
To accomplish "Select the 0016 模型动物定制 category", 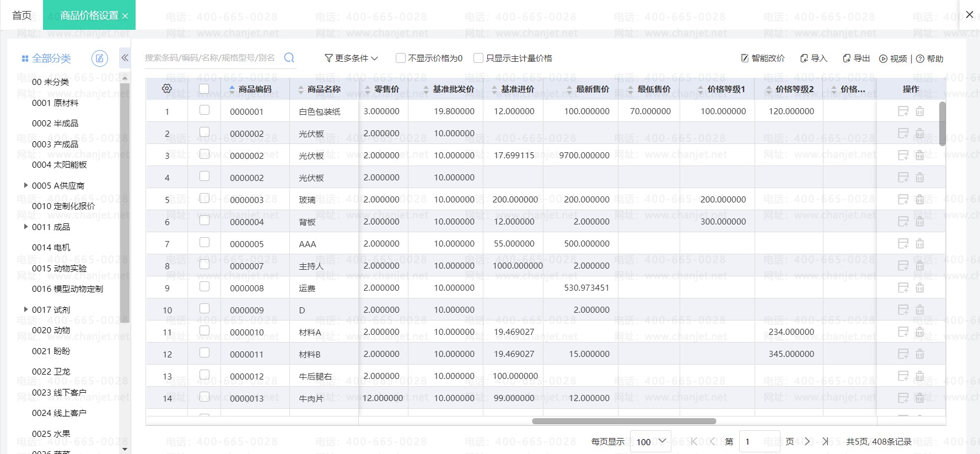I will point(67,289).
